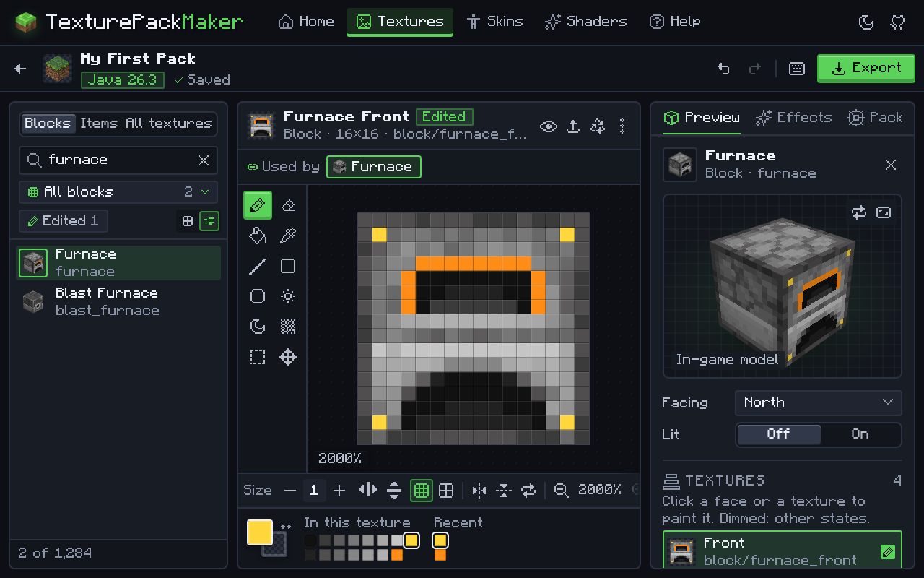Activate the dashed Selection marquee tool
The image size is (924, 578).
point(258,358)
